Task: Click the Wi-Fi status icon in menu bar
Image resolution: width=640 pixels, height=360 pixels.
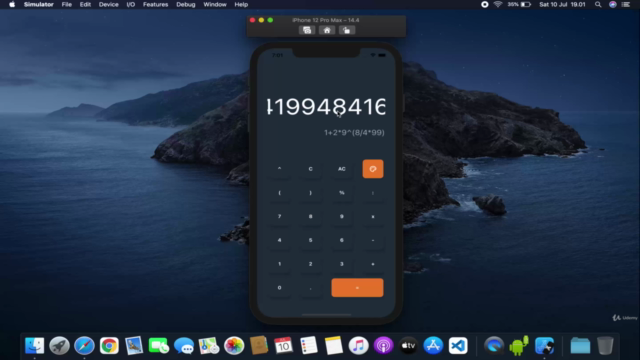Action: click(498, 4)
